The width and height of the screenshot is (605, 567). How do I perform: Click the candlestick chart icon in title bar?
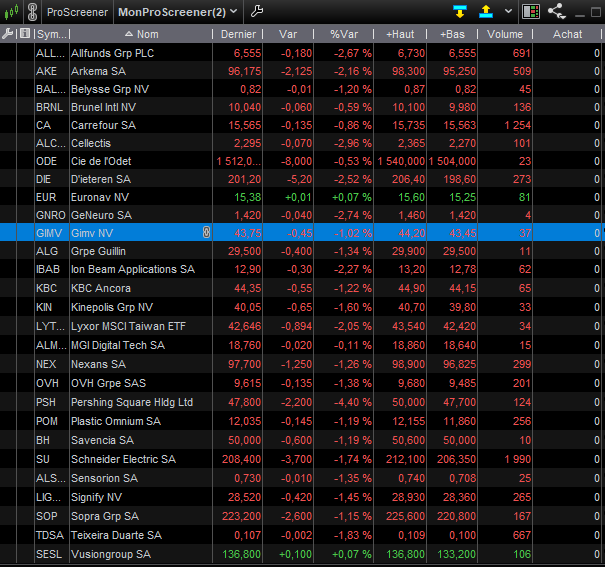[x=11, y=12]
